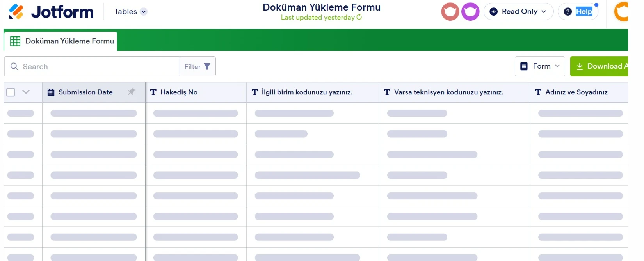Click the text type icon beside Adınız ve Soyadınız

click(538, 92)
